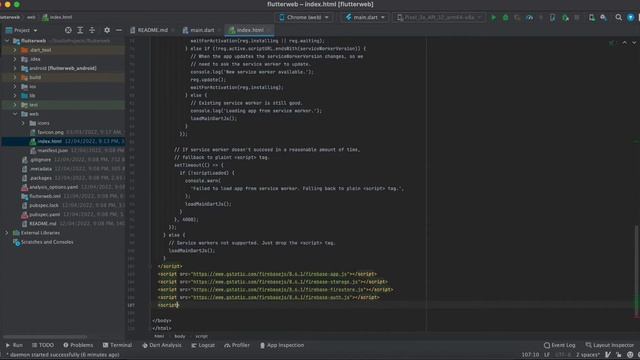
Task: Click the status bar lock icon
Action: 619,355
